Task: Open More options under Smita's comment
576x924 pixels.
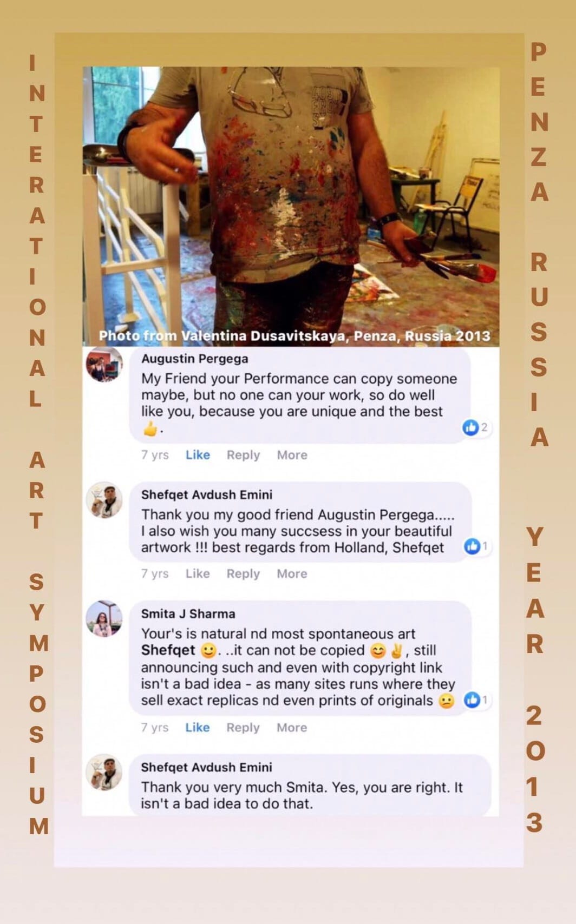Action: [292, 728]
